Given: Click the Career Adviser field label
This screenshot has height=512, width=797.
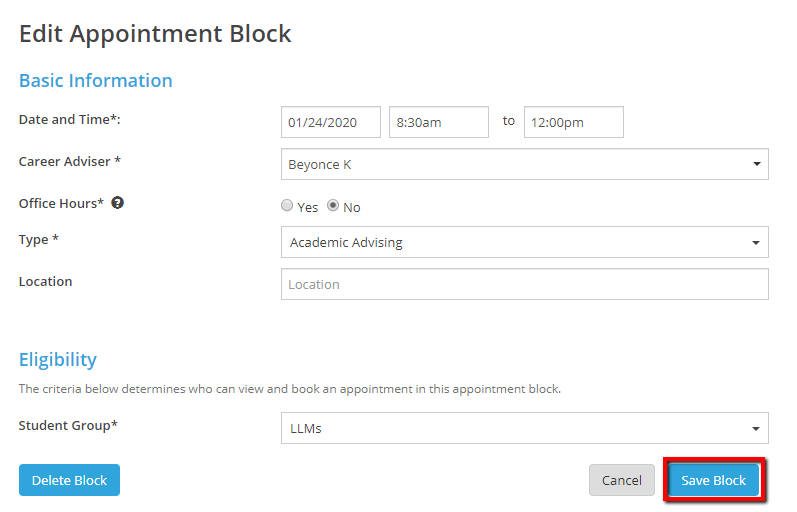Looking at the screenshot, I should [x=70, y=161].
